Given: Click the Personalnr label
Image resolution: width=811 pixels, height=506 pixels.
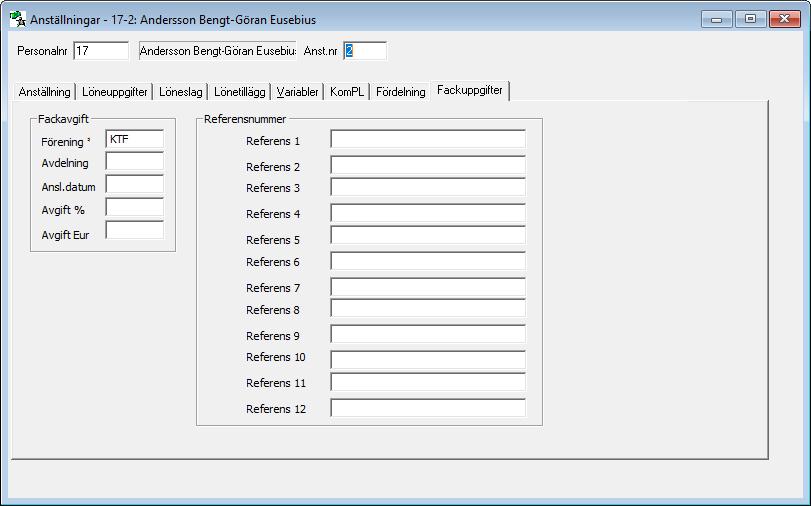Looking at the screenshot, I should [42, 51].
